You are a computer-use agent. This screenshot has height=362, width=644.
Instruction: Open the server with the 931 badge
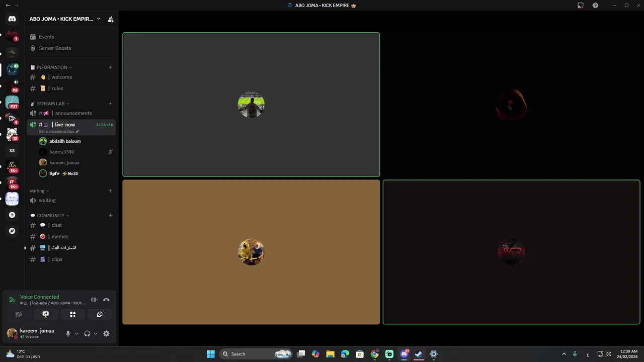pyautogui.click(x=12, y=102)
